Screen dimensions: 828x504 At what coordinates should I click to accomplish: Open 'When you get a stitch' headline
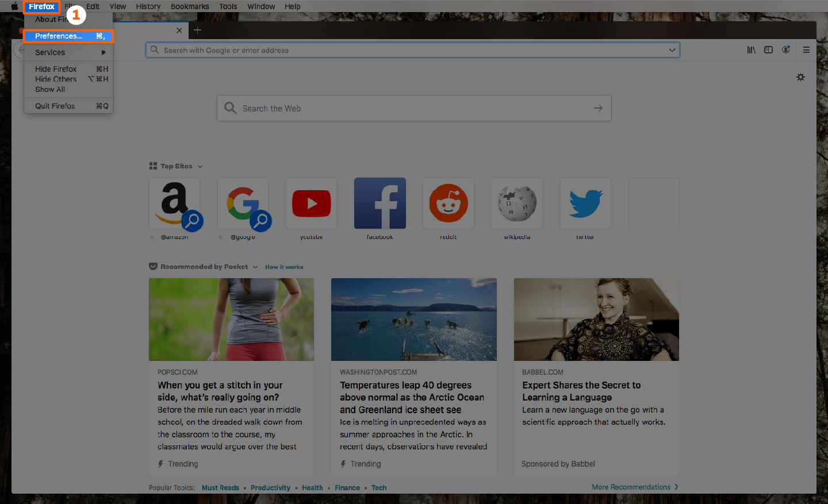tap(220, 391)
